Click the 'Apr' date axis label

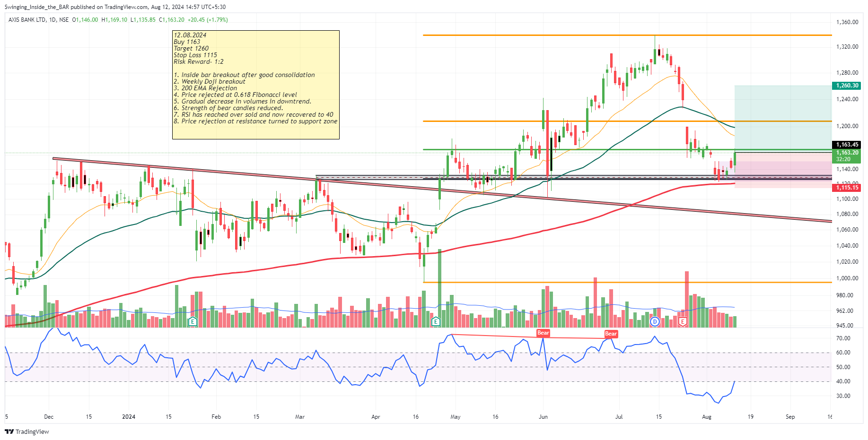click(376, 417)
